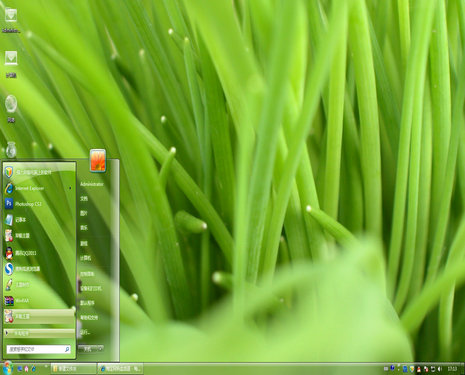Launch WinRAR from the Start menu

coord(38,301)
